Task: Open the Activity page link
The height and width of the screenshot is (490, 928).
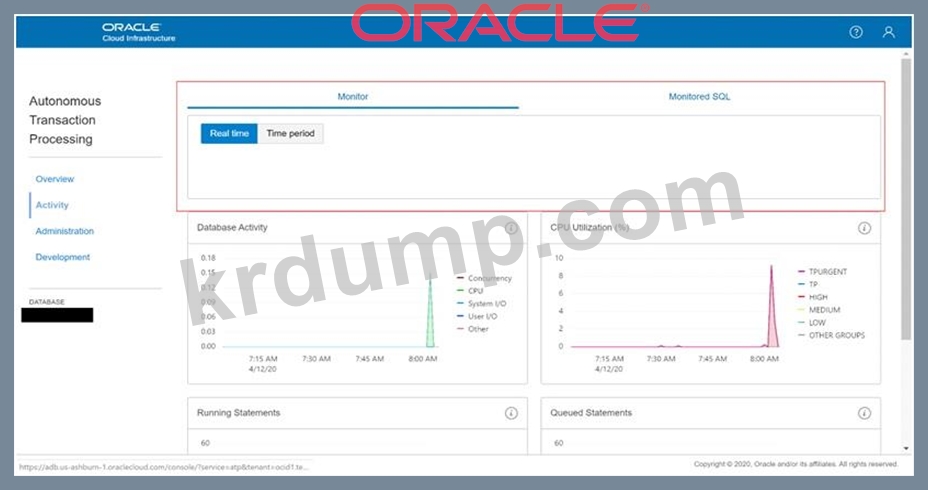Action: pos(52,205)
